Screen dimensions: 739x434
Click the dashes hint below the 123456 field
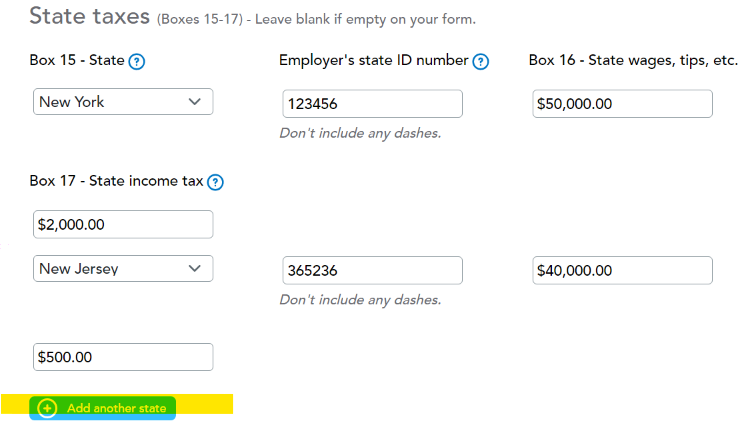pyautogui.click(x=360, y=133)
